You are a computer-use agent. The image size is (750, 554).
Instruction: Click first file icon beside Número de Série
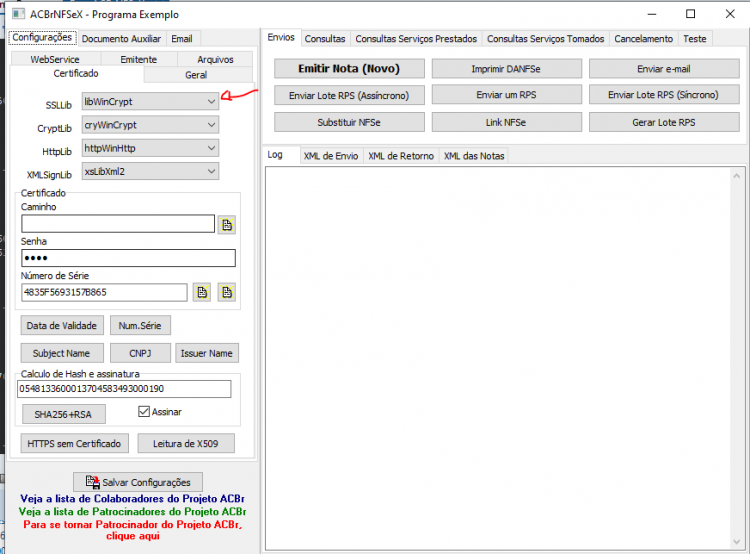(x=202, y=292)
